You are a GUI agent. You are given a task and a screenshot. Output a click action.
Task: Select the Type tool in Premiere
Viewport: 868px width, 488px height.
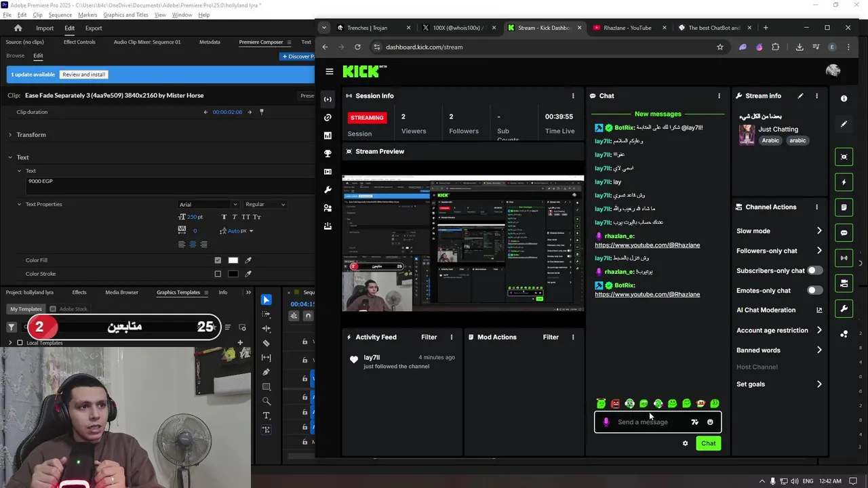[267, 415]
